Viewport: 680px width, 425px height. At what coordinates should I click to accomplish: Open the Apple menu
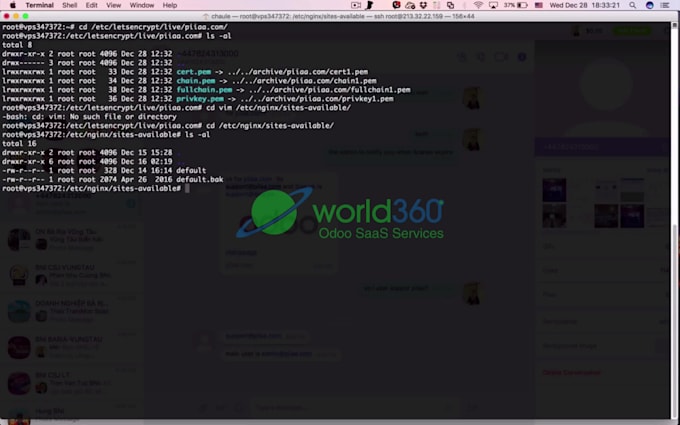[13, 5]
